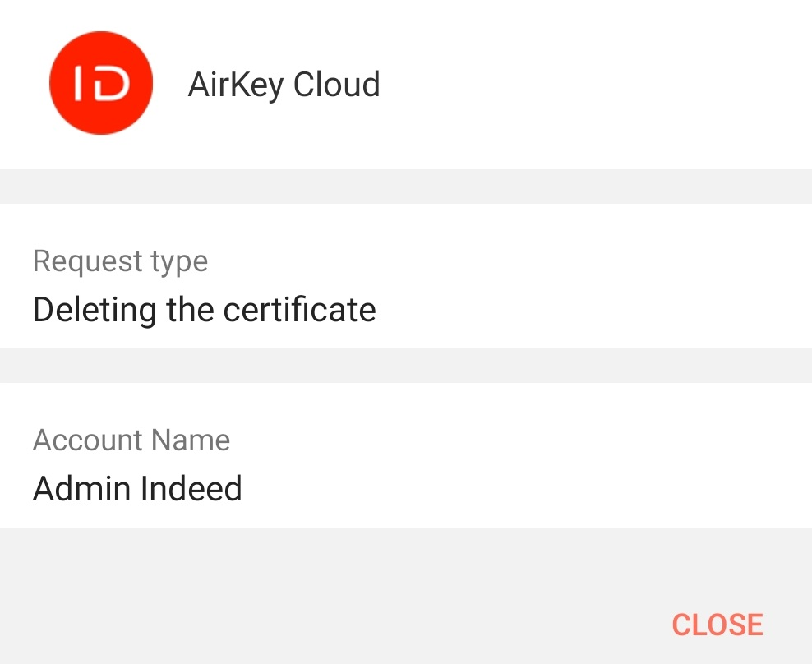Select the Account Name label
The width and height of the screenshot is (812, 664).
(131, 440)
